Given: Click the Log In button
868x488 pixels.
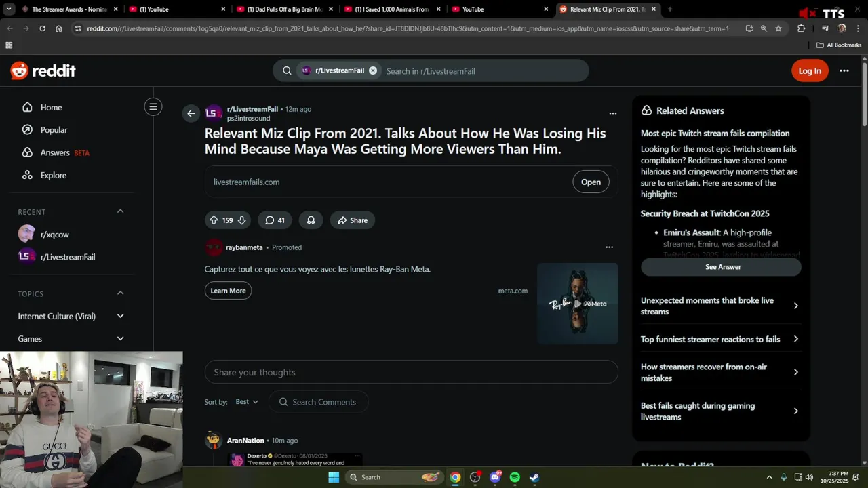Looking at the screenshot, I should [x=810, y=70].
